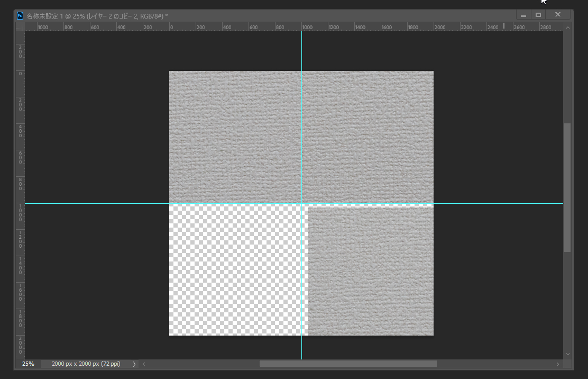Screen dimensions: 588x379
Task: Click the vertical scrollbar down arrow
Action: 568,354
